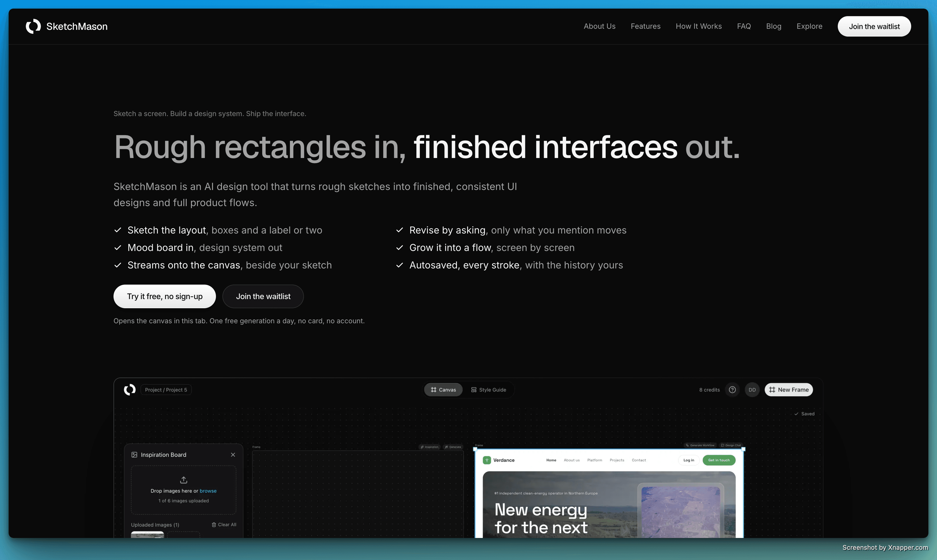The width and height of the screenshot is (937, 560).
Task: Click Contact in the Verdance mockup nav
Action: pyautogui.click(x=639, y=460)
